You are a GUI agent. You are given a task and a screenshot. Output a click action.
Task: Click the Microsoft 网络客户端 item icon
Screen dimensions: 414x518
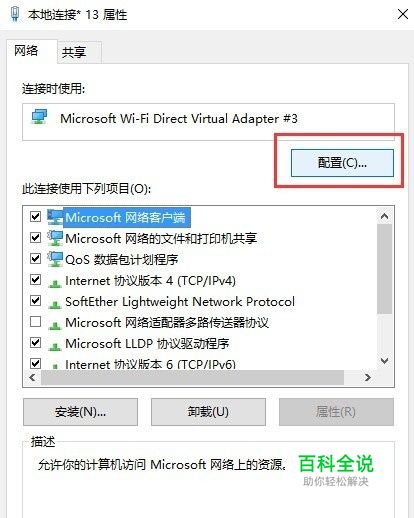click(55, 217)
